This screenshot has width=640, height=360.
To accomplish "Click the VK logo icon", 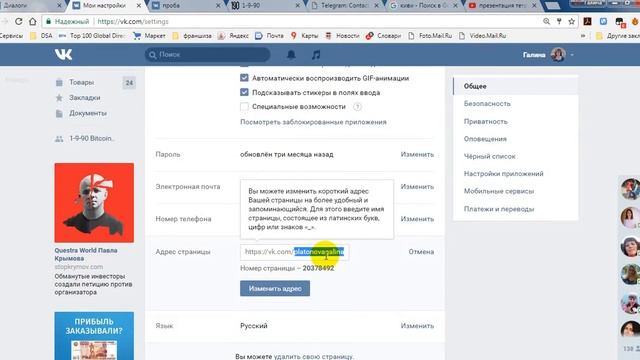I will tap(63, 54).
